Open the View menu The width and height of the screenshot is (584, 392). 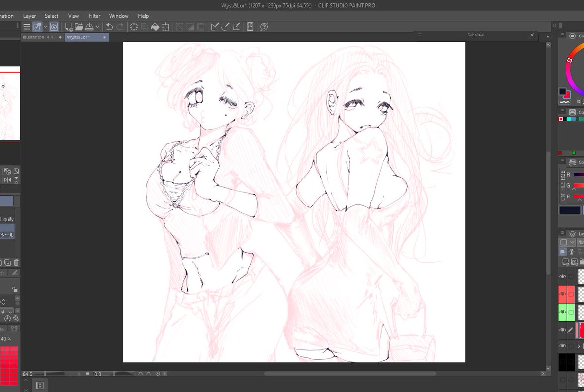coord(73,16)
